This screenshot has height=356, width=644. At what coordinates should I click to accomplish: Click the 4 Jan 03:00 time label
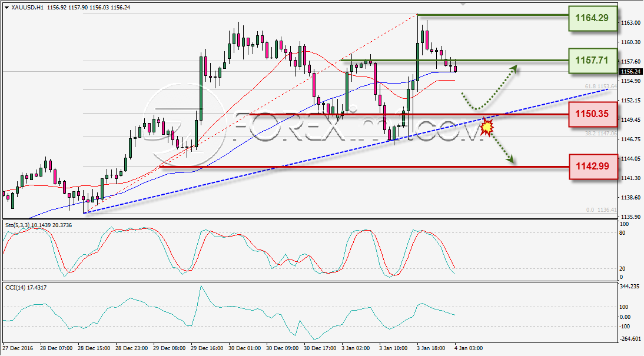(469, 348)
